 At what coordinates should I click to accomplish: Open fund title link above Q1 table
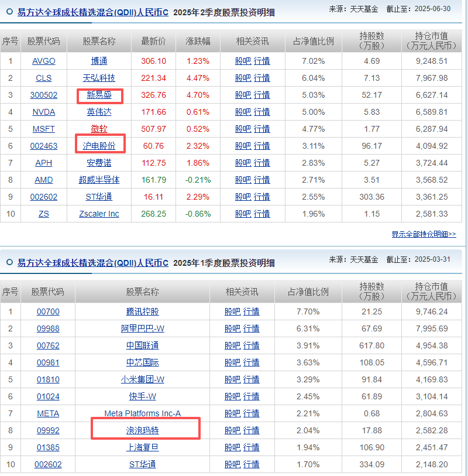[93, 263]
